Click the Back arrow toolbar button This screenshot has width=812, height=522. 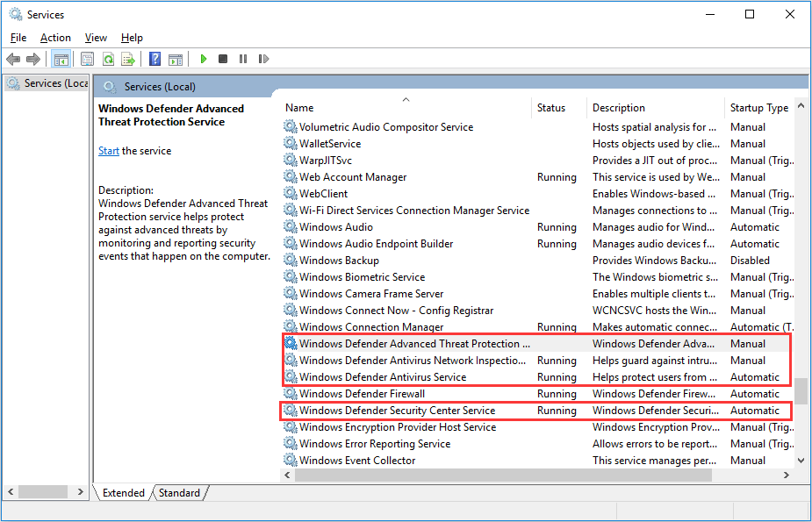(13, 59)
